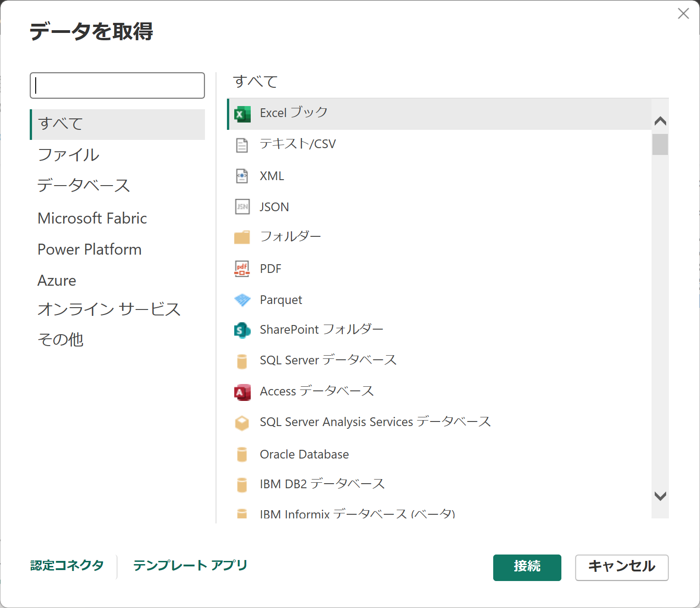Click the scrollbar down arrow
The image size is (700, 608).
(660, 496)
